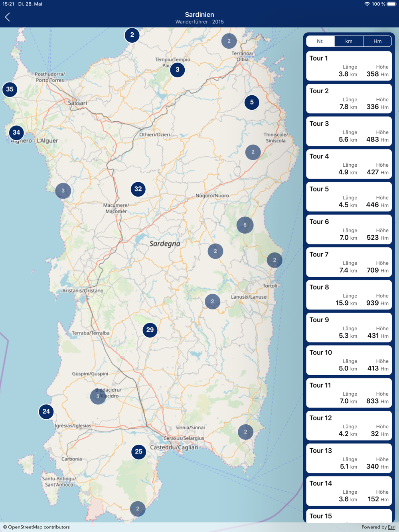This screenshot has height=532, width=399.
Task: Open Tour 10 list entry
Action: tap(349, 360)
